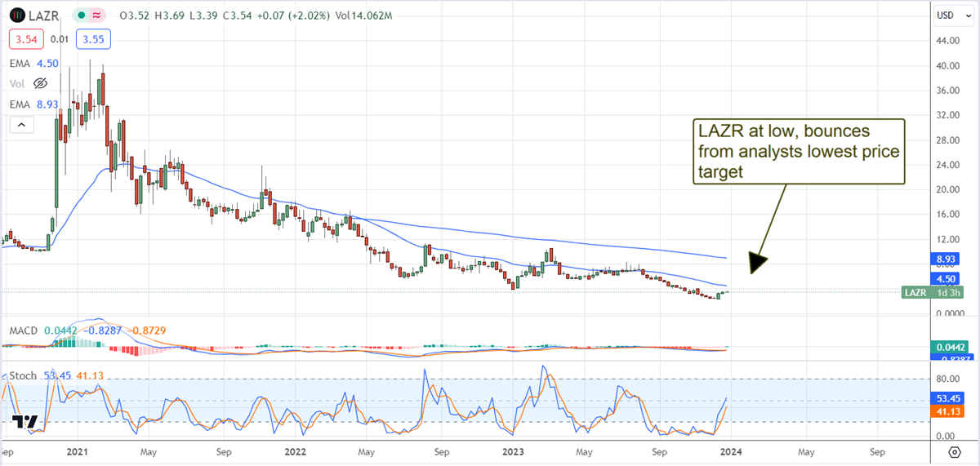Select the Stoch indicator pane label
Screen dimensions: 980x466
pos(23,375)
